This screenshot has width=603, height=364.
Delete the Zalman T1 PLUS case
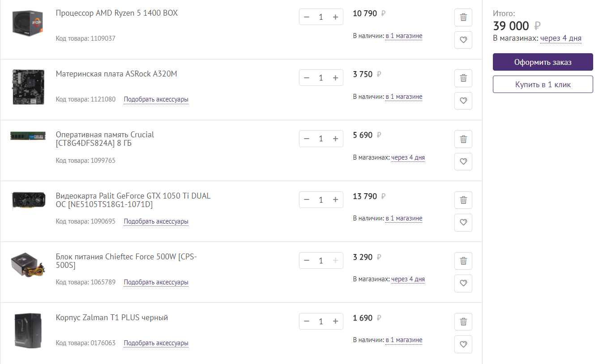[x=463, y=322]
